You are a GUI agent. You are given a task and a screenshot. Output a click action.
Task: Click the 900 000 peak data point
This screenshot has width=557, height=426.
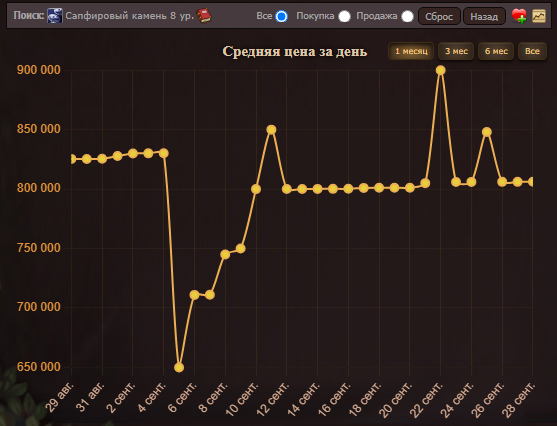[x=440, y=70]
